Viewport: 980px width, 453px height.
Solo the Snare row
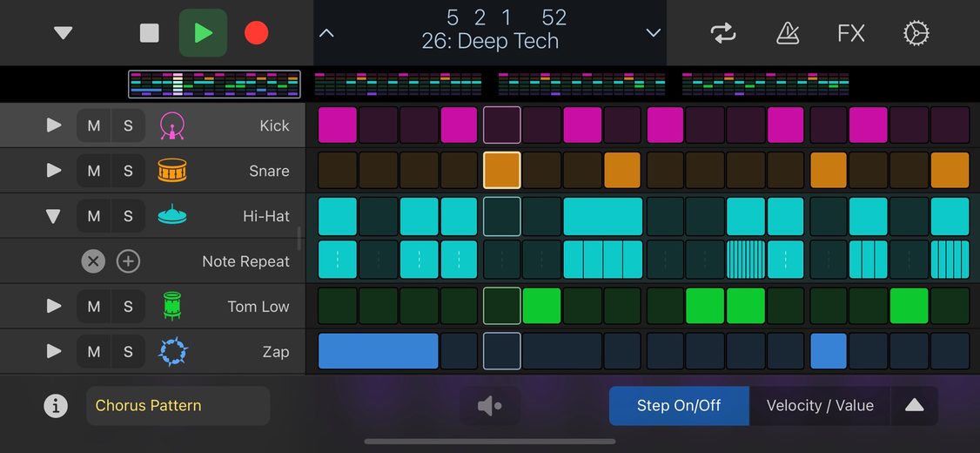(128, 171)
